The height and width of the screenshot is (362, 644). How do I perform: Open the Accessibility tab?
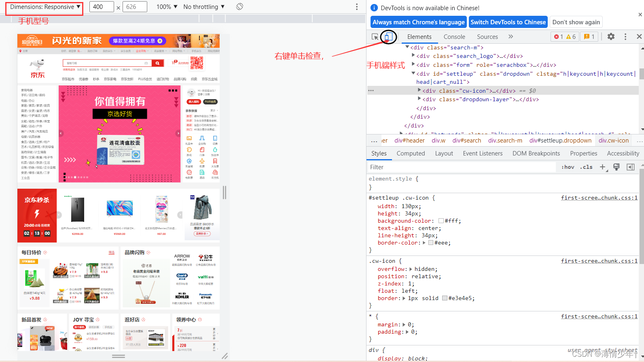(623, 153)
